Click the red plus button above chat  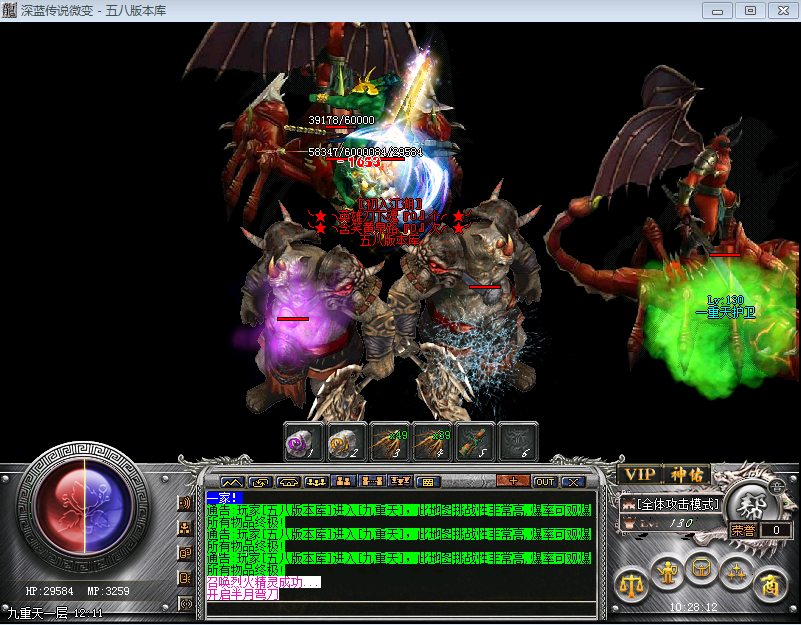[513, 481]
